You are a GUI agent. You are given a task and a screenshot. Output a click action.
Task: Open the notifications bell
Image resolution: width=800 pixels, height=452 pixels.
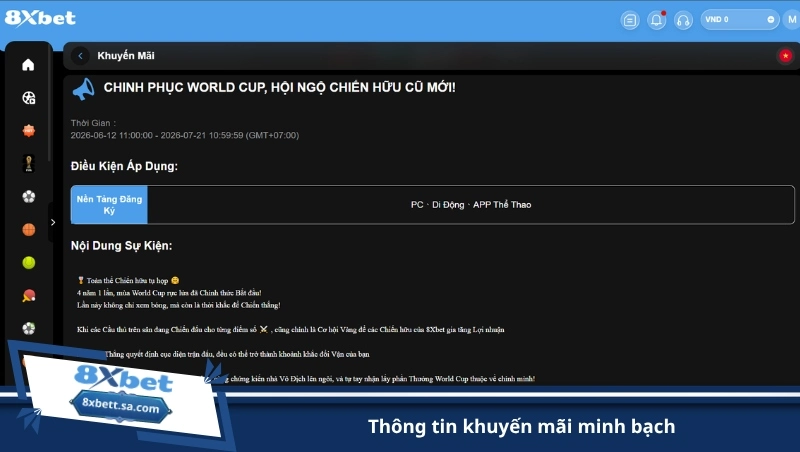[x=657, y=20]
